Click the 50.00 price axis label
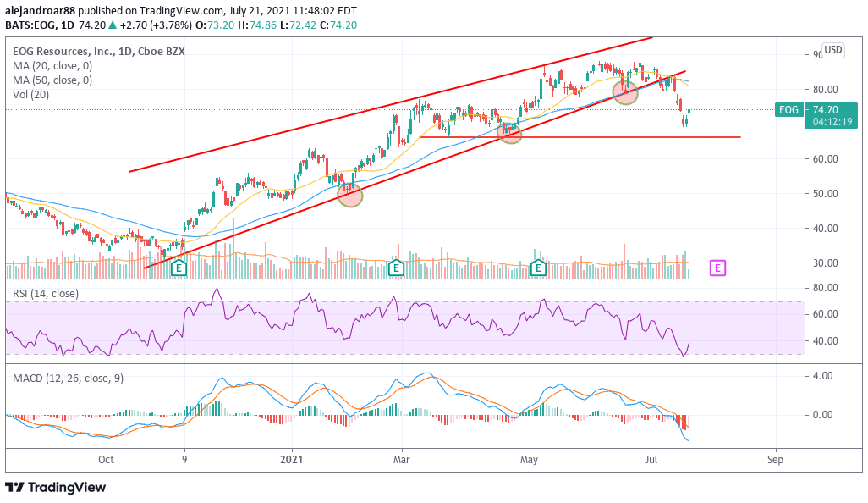The image size is (868, 503). coord(825,193)
